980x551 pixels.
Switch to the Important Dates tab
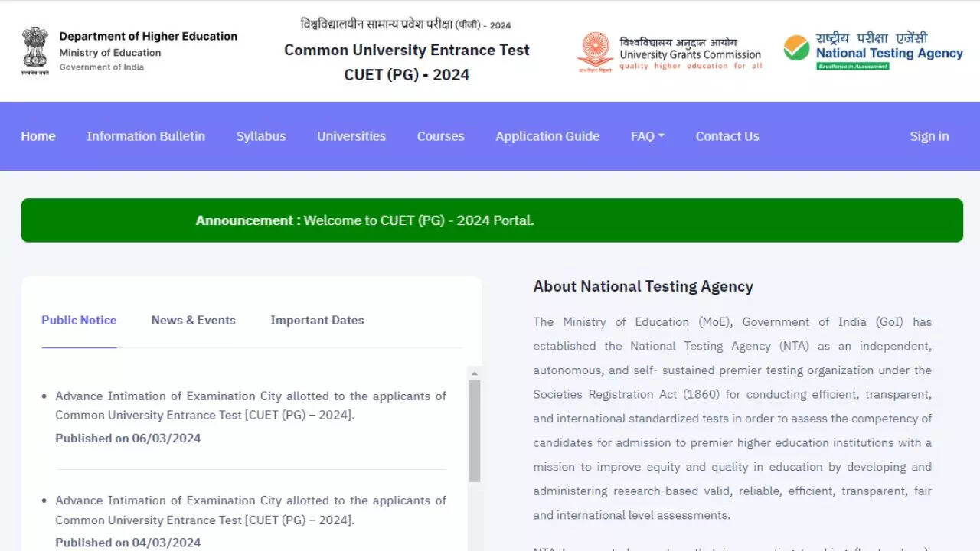pyautogui.click(x=317, y=320)
